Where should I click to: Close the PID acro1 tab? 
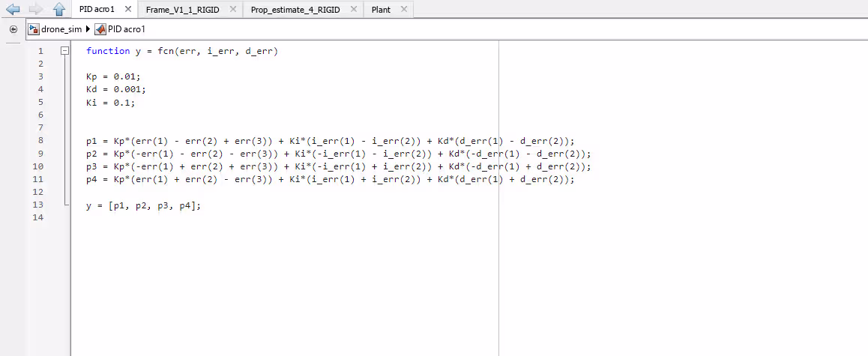(x=128, y=10)
